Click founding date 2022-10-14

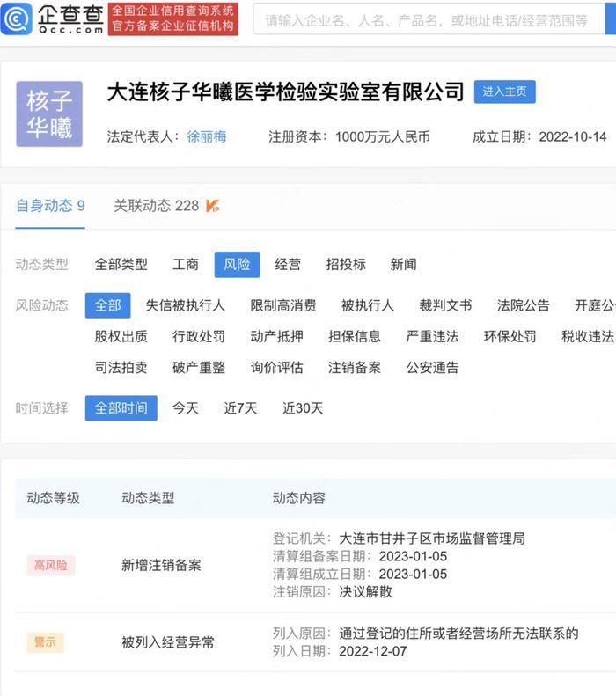point(573,136)
